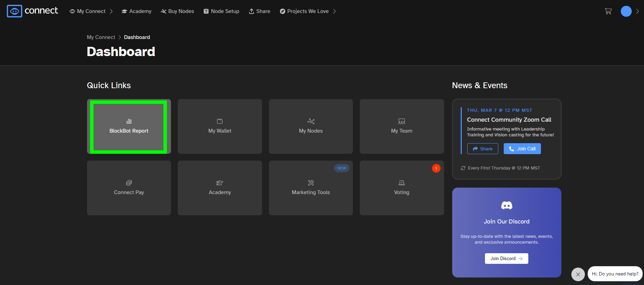Share the Community Zoom Call event
Screen dimensions: 644x285
483,149
